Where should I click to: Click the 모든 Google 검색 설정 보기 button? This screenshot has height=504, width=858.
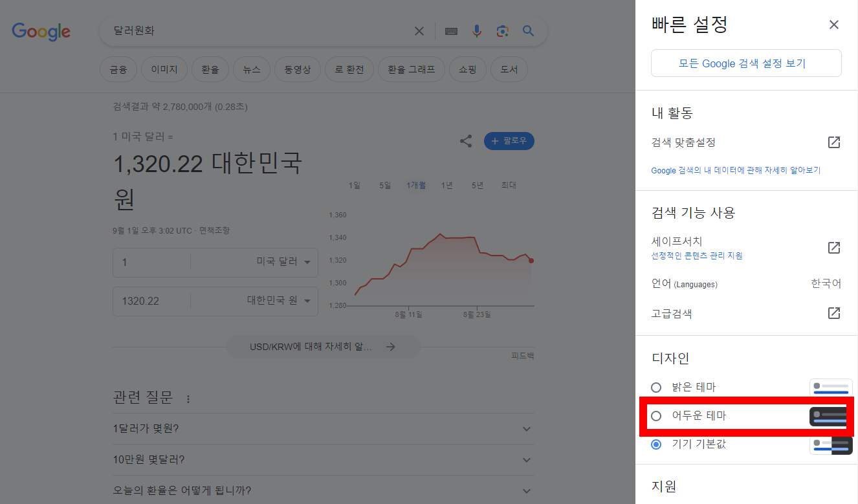pos(745,63)
